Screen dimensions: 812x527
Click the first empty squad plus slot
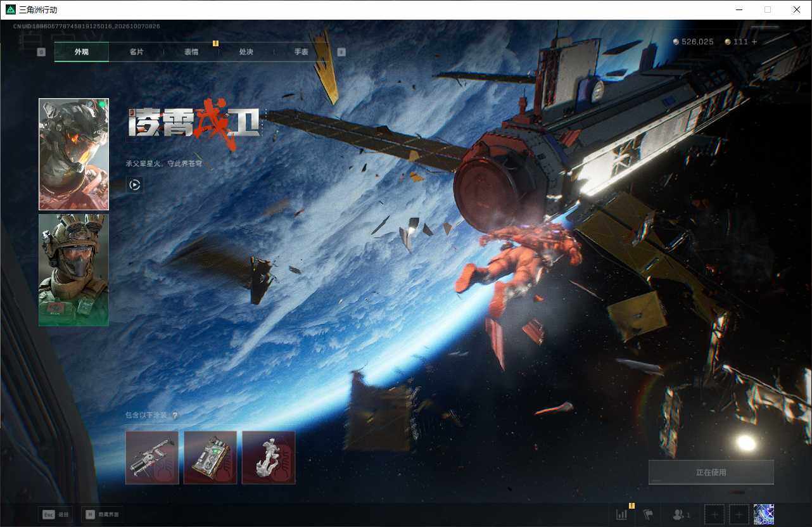pos(714,514)
